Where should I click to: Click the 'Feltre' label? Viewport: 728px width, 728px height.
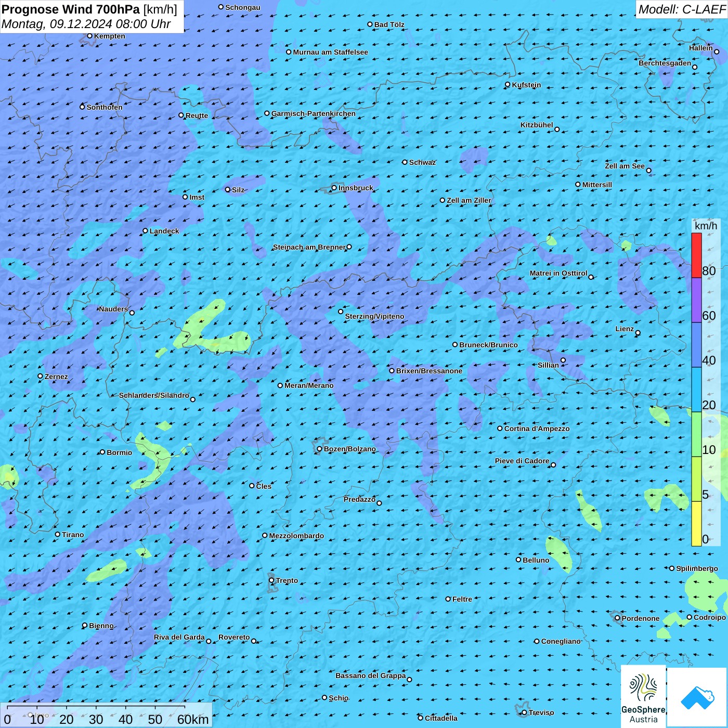(x=462, y=599)
